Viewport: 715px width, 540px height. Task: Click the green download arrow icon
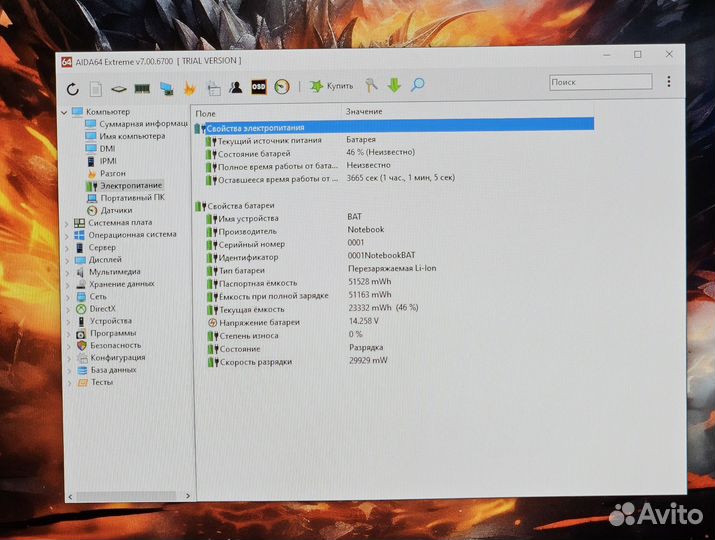point(394,85)
